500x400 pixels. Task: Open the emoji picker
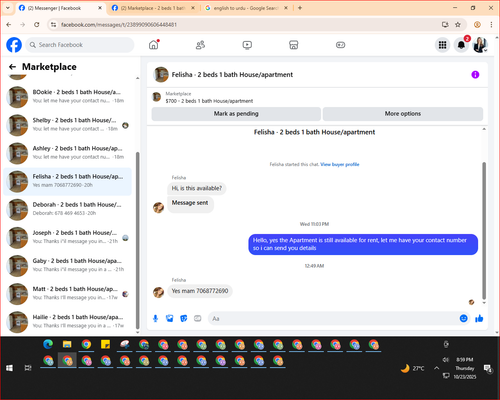(x=463, y=318)
